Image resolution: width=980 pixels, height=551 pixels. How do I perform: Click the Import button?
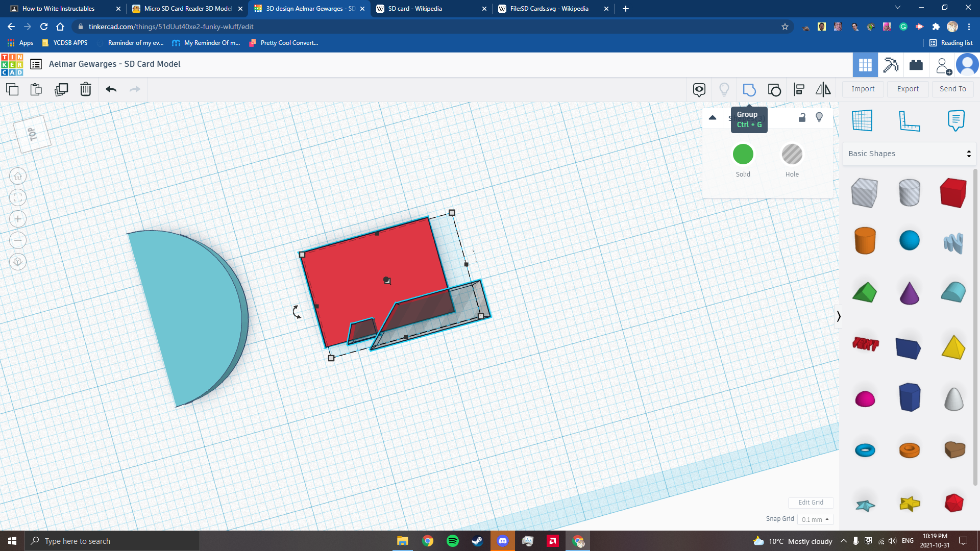[863, 89]
